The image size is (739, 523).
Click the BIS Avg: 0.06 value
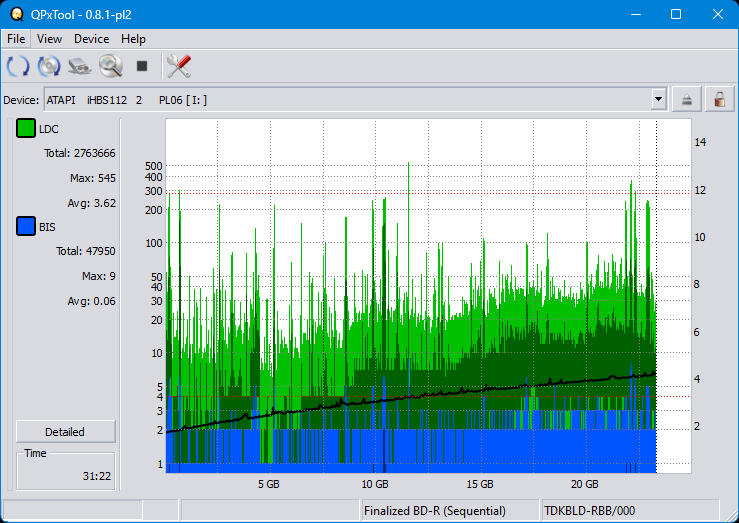pos(91,301)
